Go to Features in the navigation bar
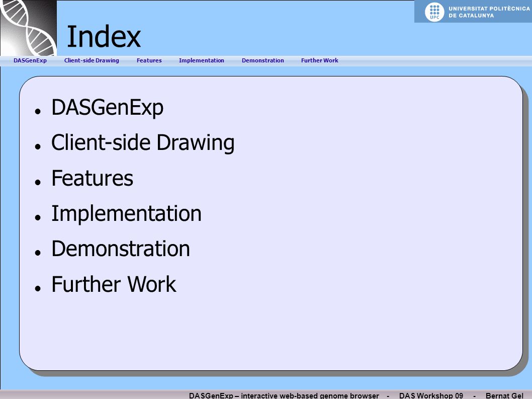532x399 pixels. tap(149, 60)
